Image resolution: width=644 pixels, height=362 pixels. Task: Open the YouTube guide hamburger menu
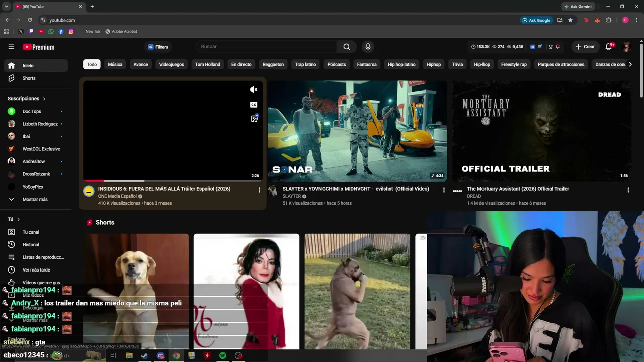(11, 47)
